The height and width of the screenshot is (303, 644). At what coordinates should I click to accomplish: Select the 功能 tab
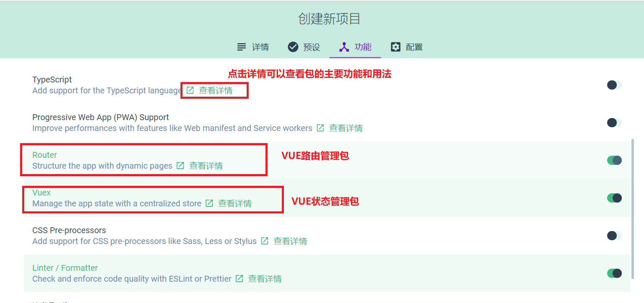pos(355,47)
